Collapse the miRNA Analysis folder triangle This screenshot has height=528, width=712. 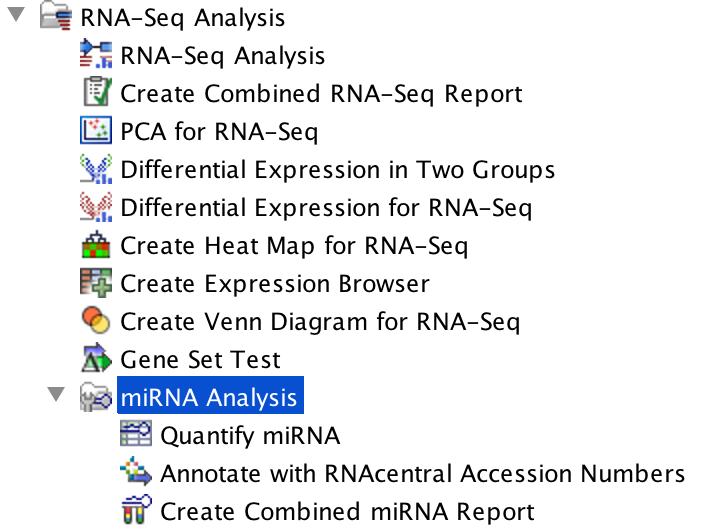(56, 394)
